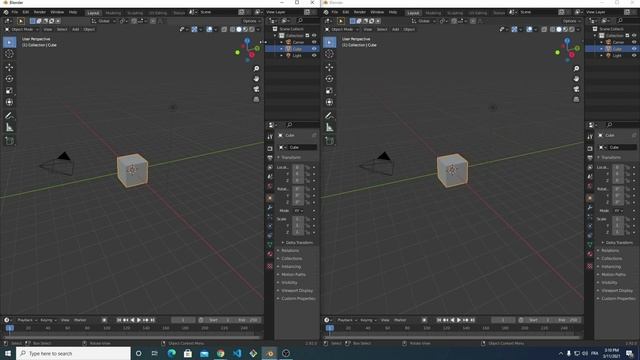Image resolution: width=640 pixels, height=360 pixels.
Task: Select the Cursor tool in left Blender window
Action: pos(9,53)
